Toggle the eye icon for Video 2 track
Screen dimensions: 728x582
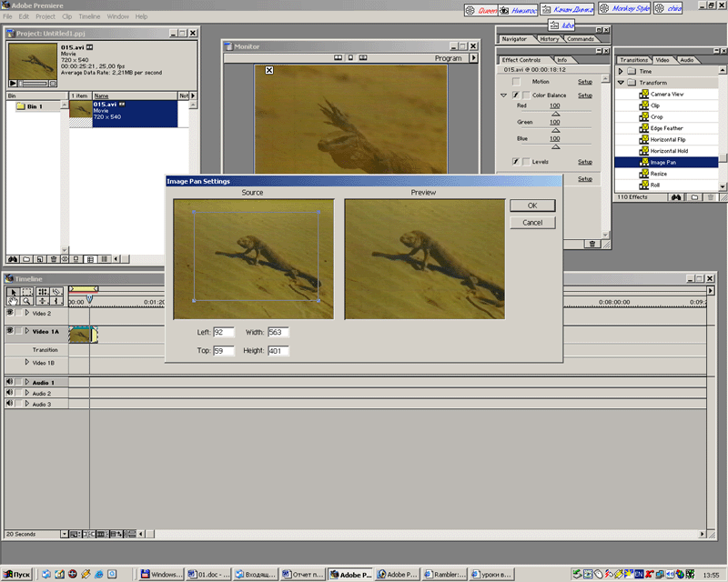[x=10, y=313]
